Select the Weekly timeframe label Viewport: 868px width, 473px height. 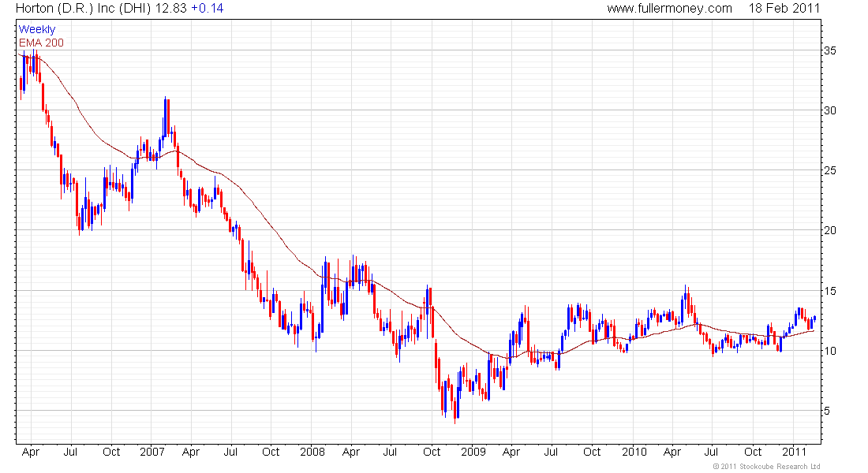coord(37,29)
